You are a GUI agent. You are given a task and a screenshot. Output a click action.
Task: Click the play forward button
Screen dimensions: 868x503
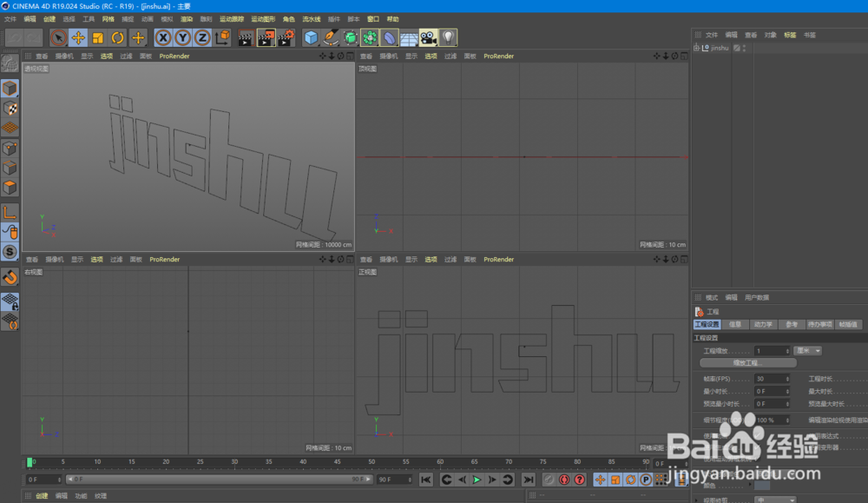(477, 480)
